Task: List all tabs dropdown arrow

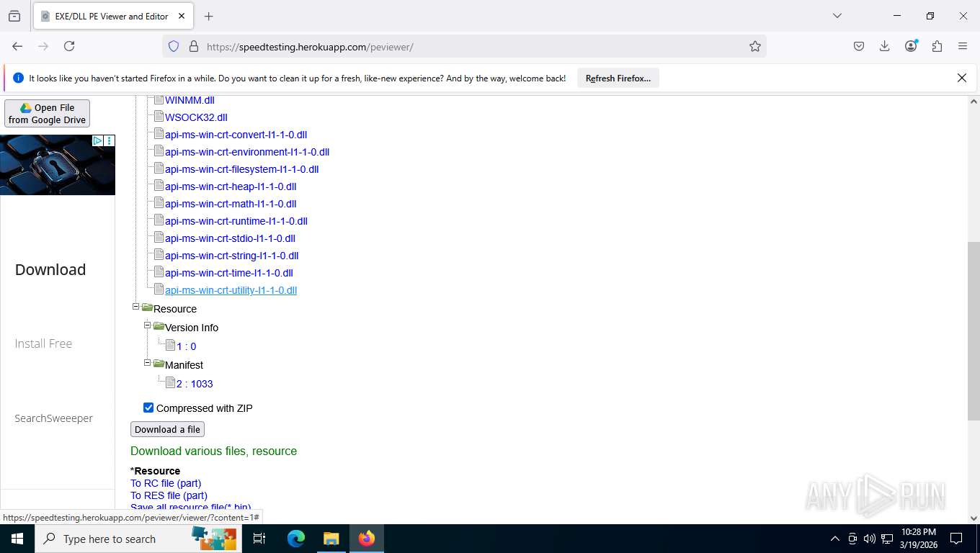Action: (837, 16)
